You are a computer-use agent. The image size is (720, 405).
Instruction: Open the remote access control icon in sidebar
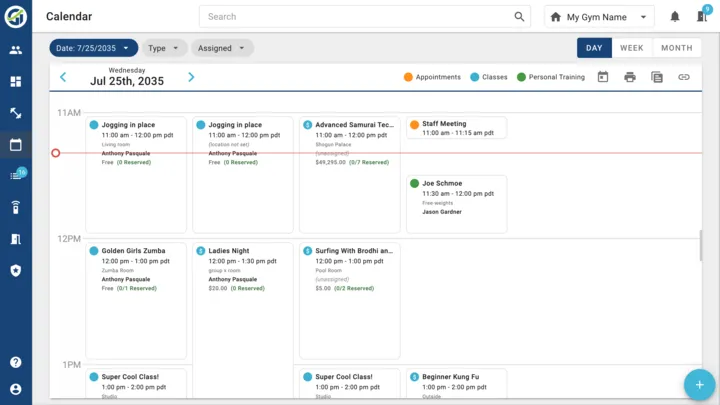16,208
